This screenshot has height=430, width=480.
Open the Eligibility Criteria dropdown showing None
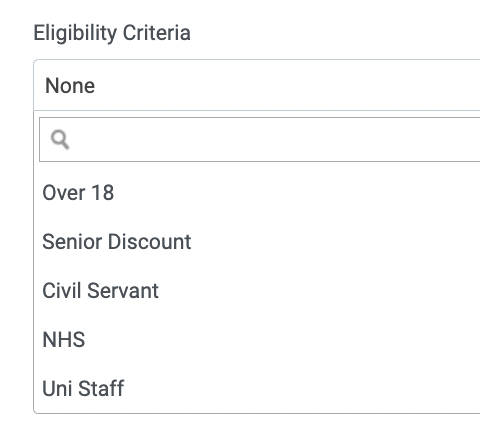257,85
